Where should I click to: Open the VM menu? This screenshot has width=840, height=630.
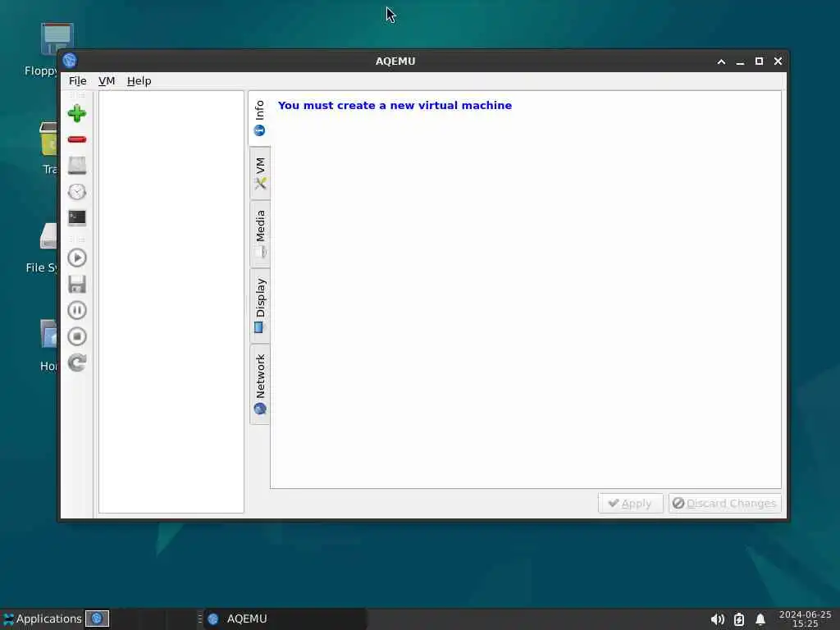point(107,81)
